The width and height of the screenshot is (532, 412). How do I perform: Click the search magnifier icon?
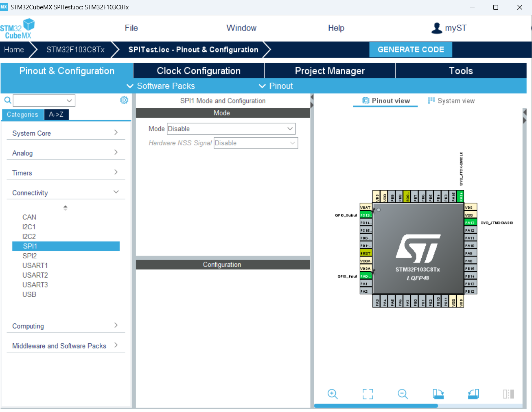[x=8, y=100]
